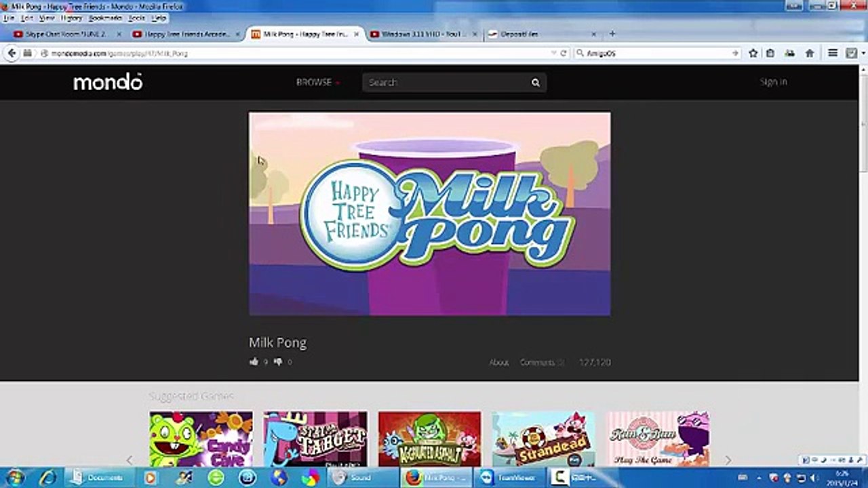Switch to Happy Tree Friends Arcade tab

[x=186, y=34]
